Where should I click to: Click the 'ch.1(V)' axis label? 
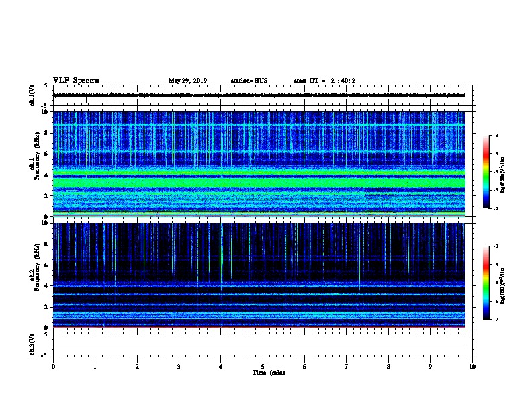tap(32, 95)
